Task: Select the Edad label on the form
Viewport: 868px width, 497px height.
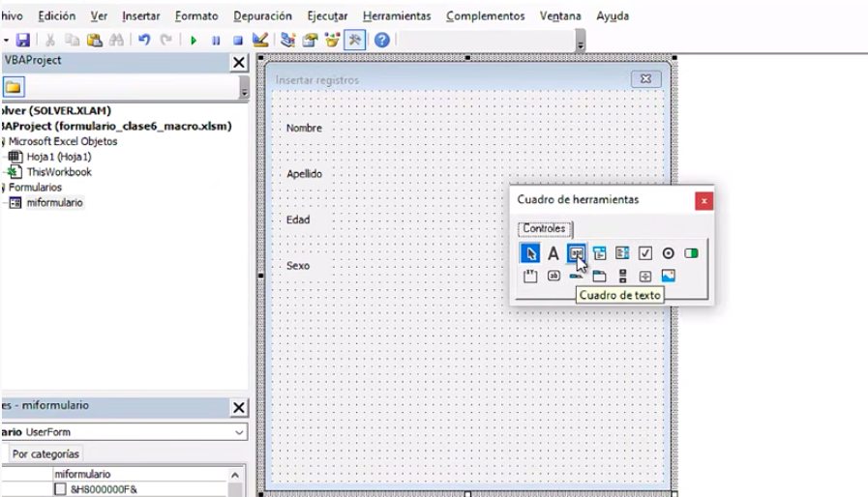Action: point(298,219)
